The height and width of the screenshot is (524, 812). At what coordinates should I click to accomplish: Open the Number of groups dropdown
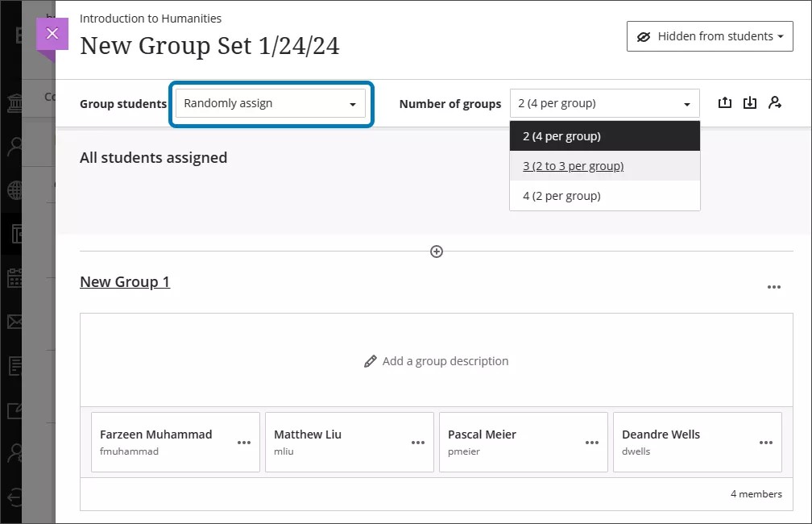(x=604, y=103)
